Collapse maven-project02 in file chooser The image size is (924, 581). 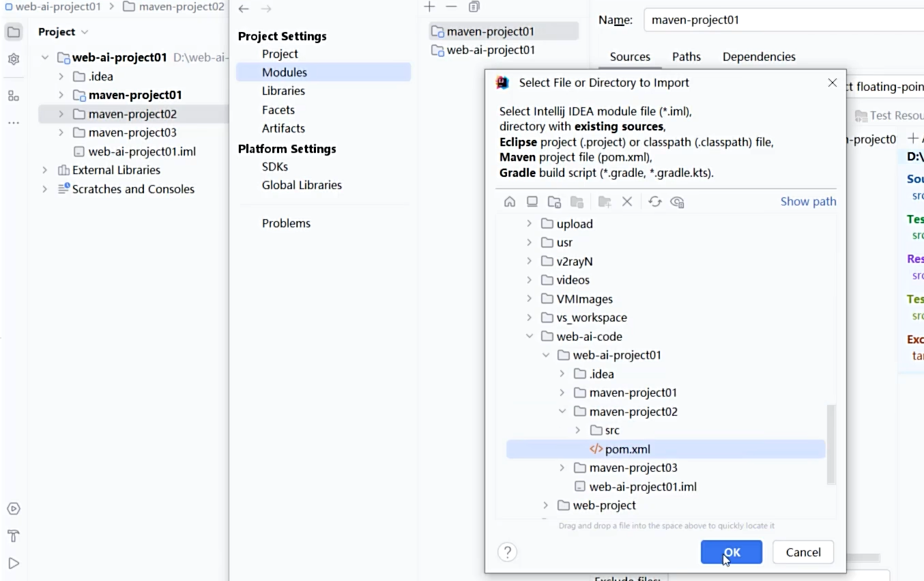coord(562,412)
